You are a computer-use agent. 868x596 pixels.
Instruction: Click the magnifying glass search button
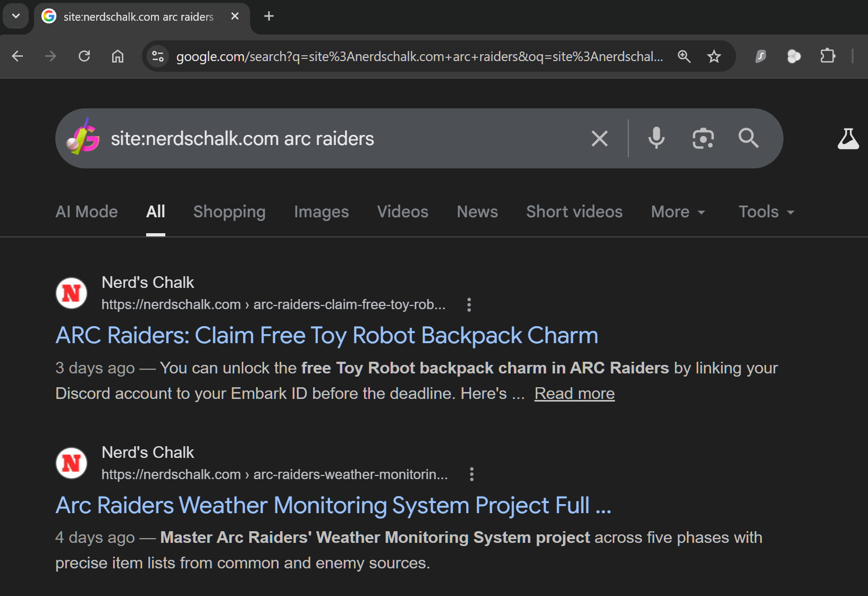pos(748,138)
